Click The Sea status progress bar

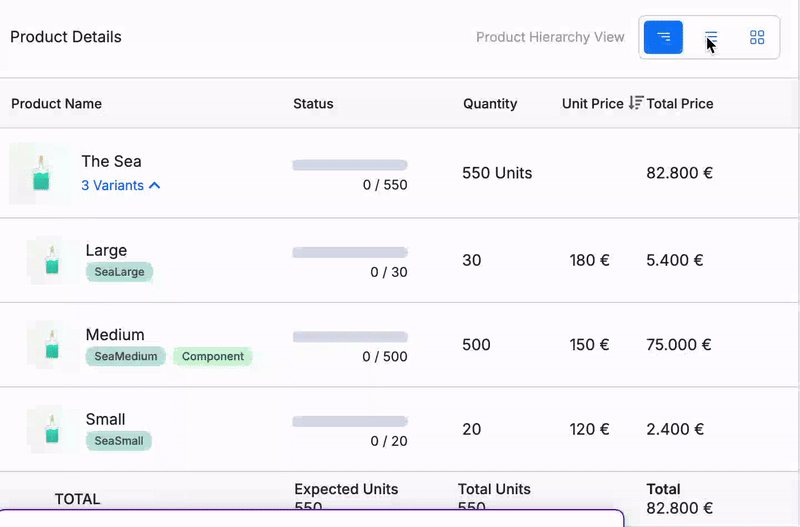click(x=350, y=165)
